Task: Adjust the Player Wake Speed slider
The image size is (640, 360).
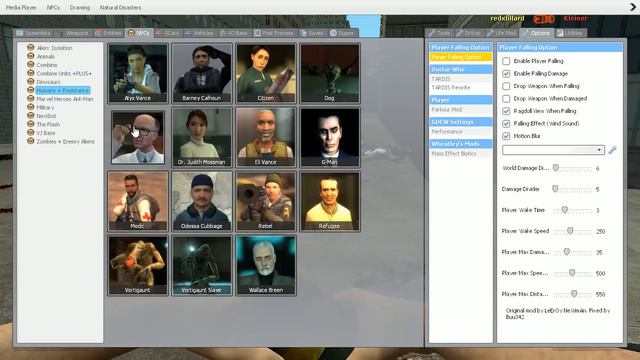Action: click(570, 231)
